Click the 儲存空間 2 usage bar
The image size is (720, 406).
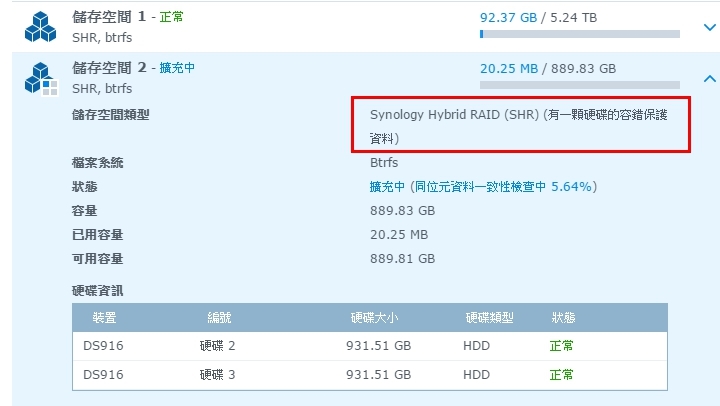[580, 84]
